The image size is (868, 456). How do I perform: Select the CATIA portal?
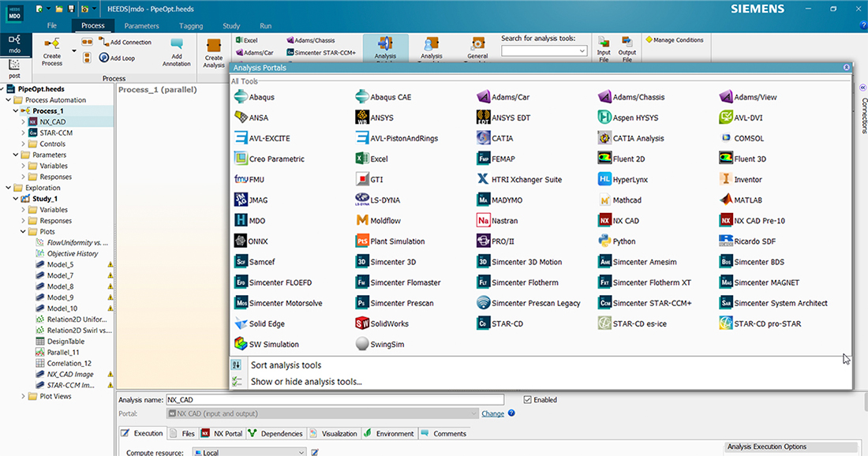pos(495,138)
